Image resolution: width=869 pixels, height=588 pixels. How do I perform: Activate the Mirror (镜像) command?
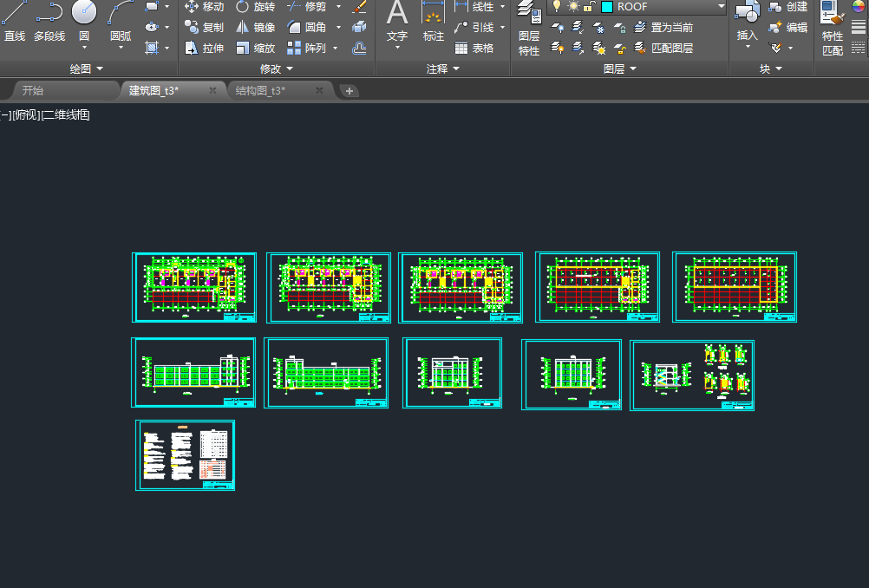(256, 27)
